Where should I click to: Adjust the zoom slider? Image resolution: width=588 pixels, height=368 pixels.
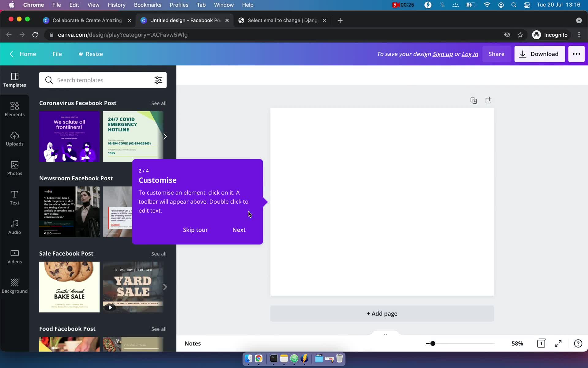tap(432, 343)
